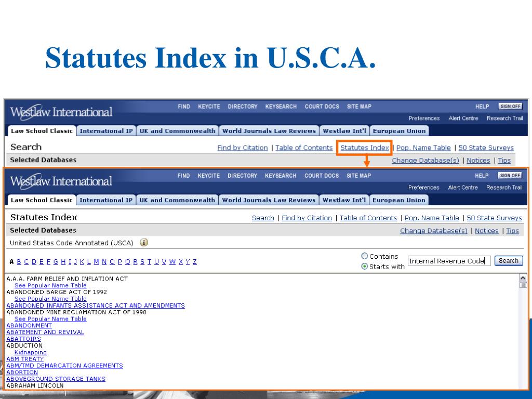Switch to Westlaw Int'l tab in lower window
Screen dimensions: 532x399
[x=344, y=200]
